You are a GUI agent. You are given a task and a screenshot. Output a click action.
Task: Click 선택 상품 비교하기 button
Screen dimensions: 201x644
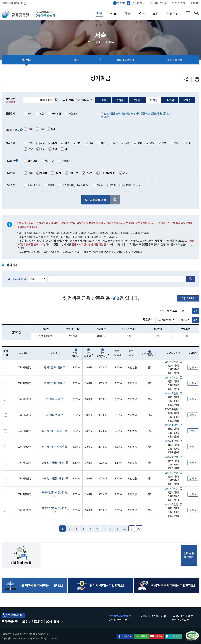189,555
